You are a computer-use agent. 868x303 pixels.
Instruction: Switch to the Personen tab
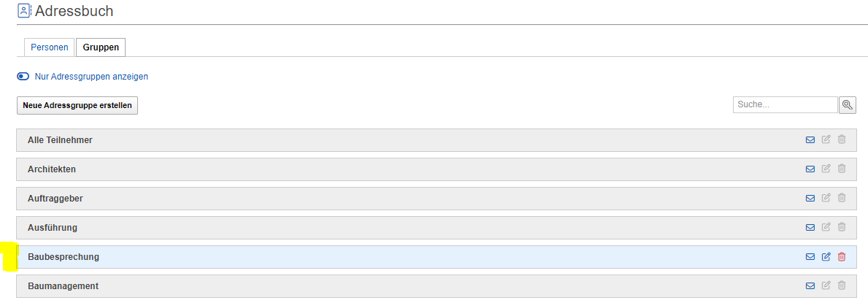click(50, 47)
